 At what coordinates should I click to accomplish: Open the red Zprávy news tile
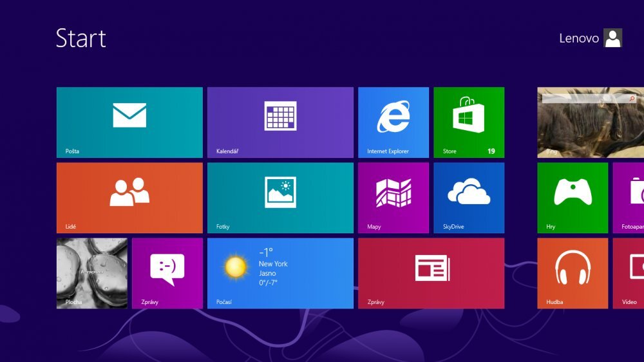431,273
